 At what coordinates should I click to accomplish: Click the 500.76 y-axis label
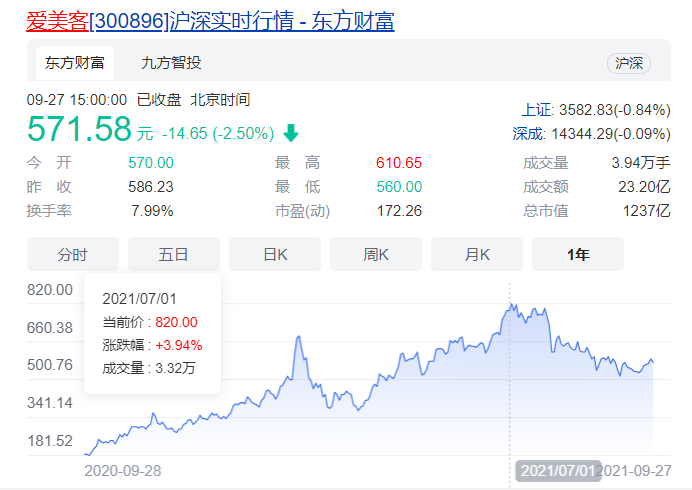50,365
